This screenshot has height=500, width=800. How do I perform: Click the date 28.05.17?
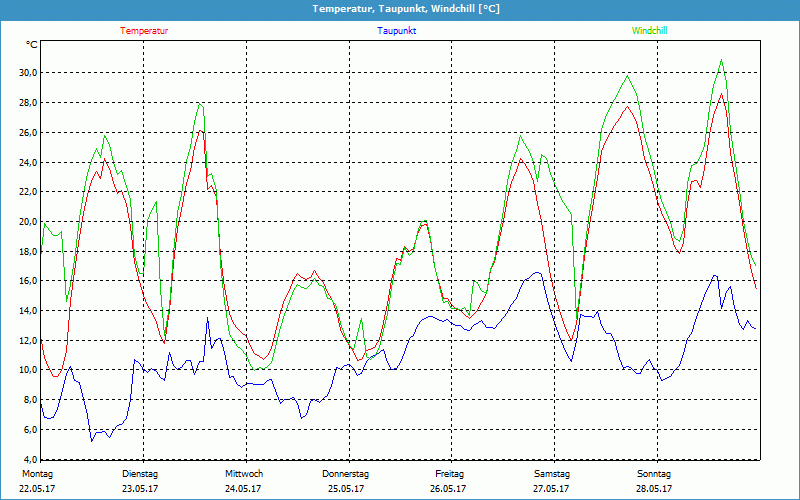(x=654, y=489)
